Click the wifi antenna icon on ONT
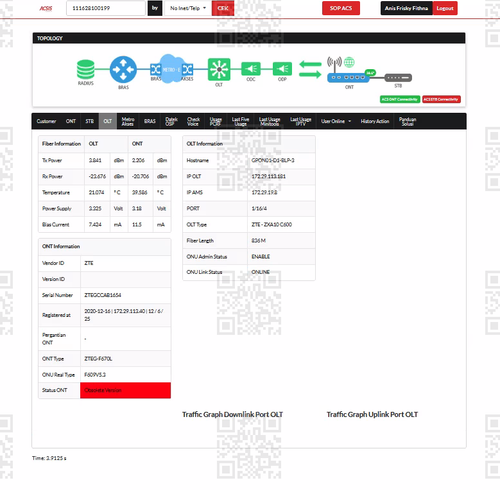 [334, 63]
